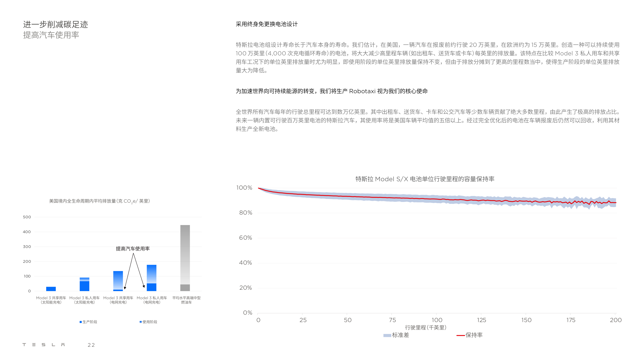Click the 400 y-axis value of bar chart
Screen dimensions: 644x362
(27, 232)
